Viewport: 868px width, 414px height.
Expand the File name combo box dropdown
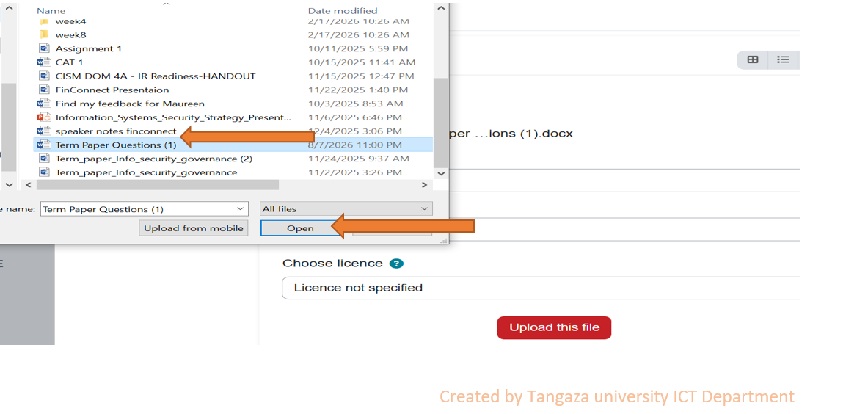(x=241, y=209)
